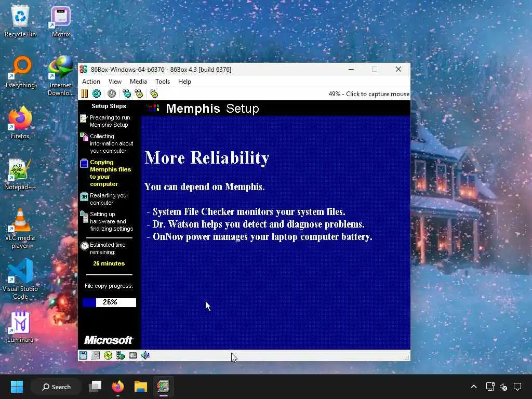Click the teal hard reset icon

(97, 94)
